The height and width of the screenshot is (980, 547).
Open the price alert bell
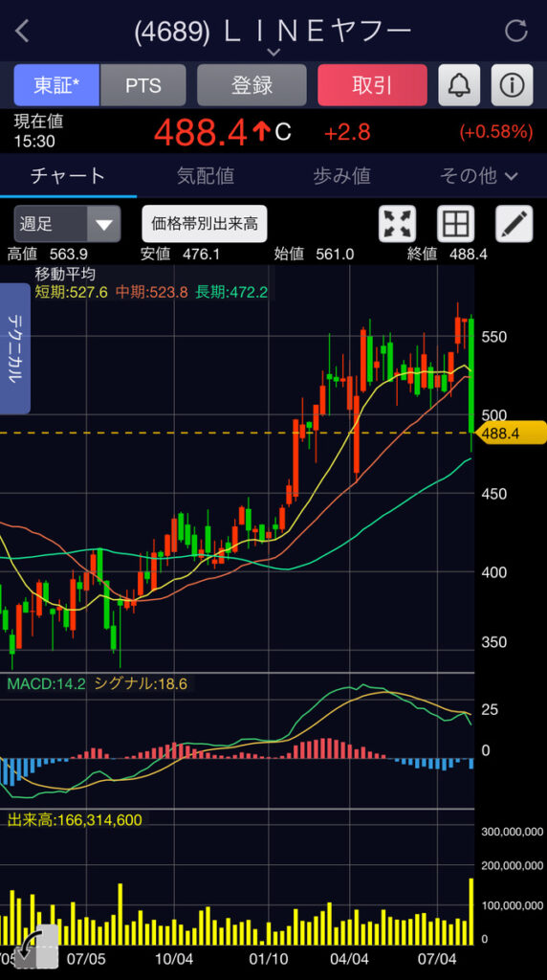click(459, 85)
